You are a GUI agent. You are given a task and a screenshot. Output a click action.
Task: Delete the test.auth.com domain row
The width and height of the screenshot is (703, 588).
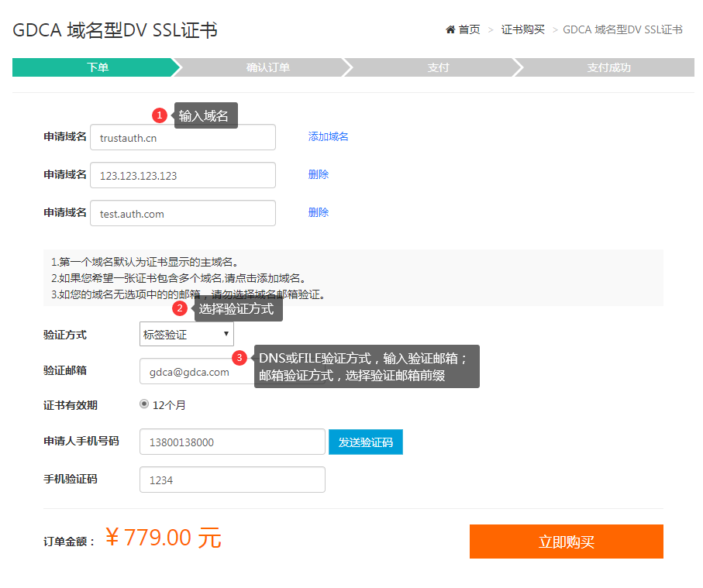[x=319, y=212]
